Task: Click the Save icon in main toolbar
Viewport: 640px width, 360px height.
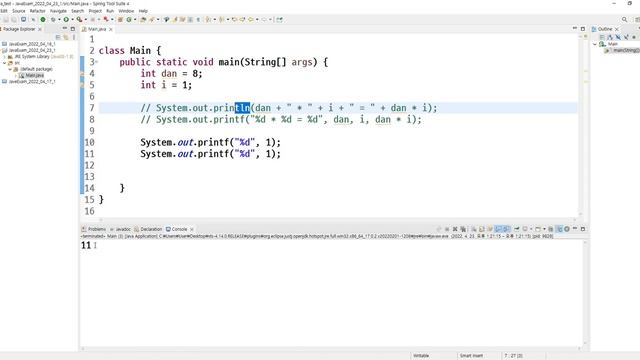Action: click(x=6, y=20)
